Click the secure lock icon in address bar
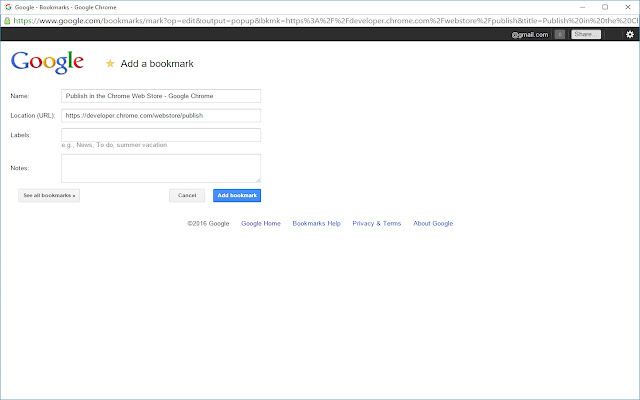Screen dimensions: 640x400 click(7, 20)
